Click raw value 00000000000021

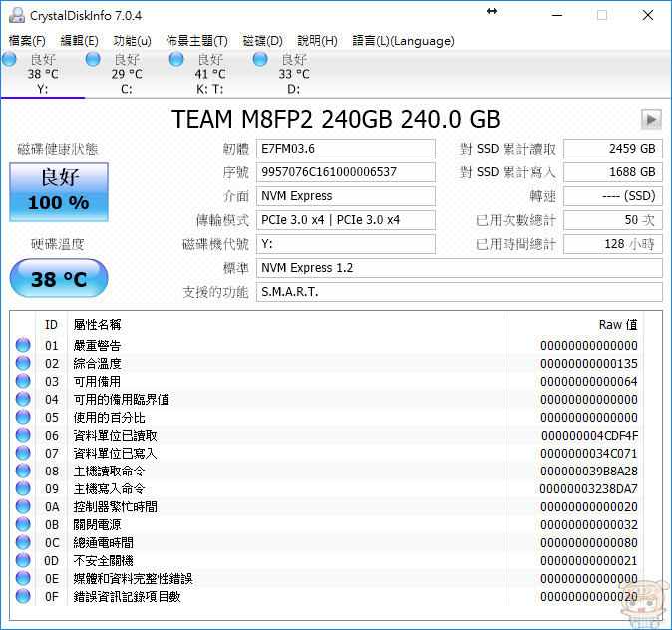[589, 561]
